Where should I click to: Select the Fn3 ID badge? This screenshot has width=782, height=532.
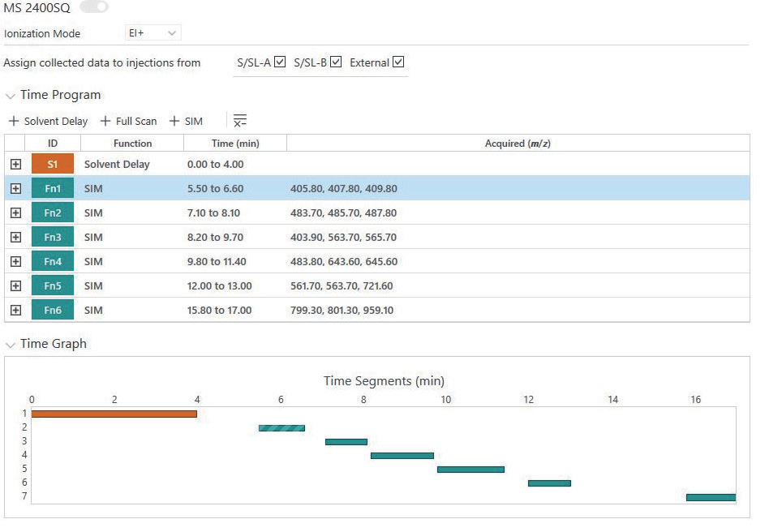point(53,237)
